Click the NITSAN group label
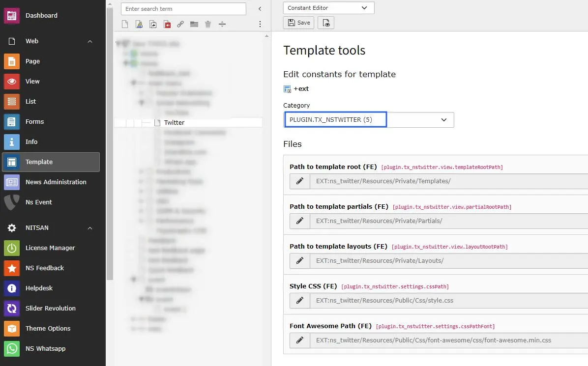The height and width of the screenshot is (366, 588). [x=37, y=228]
